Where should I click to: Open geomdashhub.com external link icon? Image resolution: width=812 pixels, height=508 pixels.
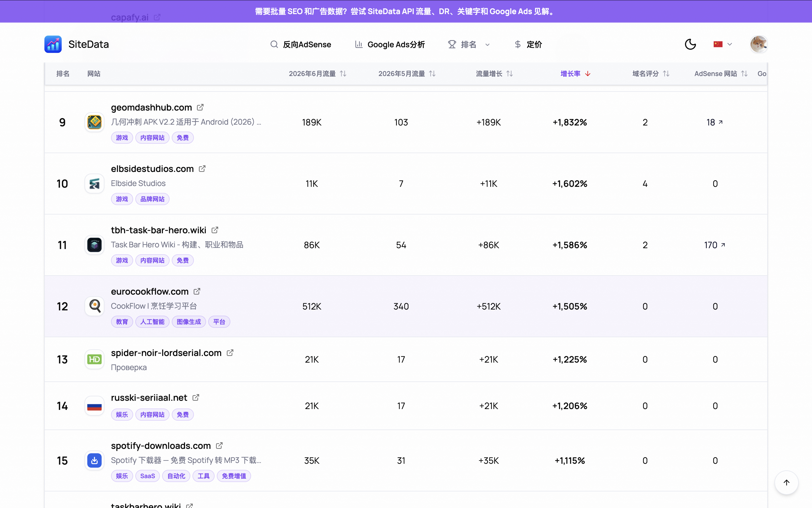coord(200,107)
